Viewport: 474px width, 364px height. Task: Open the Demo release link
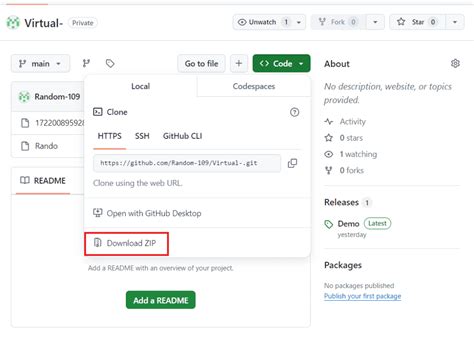(x=348, y=224)
